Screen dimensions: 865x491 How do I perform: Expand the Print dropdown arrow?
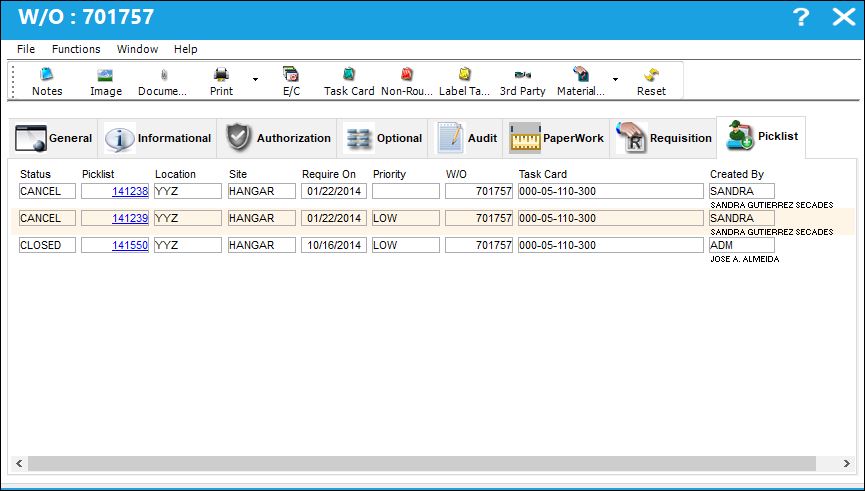pos(255,80)
